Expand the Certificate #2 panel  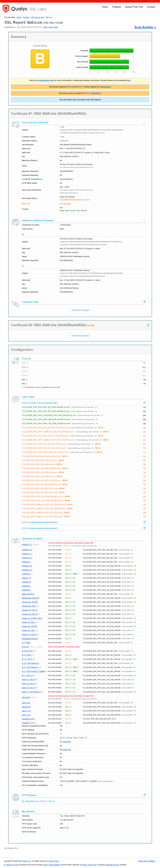(x=148, y=325)
